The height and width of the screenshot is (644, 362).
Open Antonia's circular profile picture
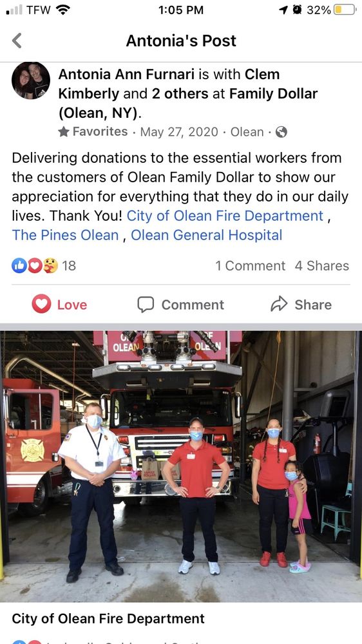31,80
